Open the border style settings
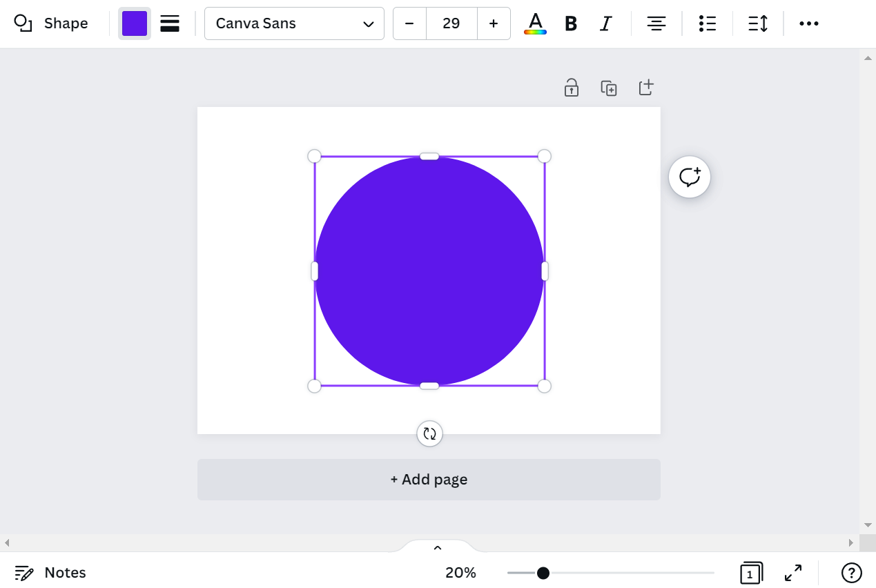This screenshot has width=876, height=588. [x=170, y=23]
